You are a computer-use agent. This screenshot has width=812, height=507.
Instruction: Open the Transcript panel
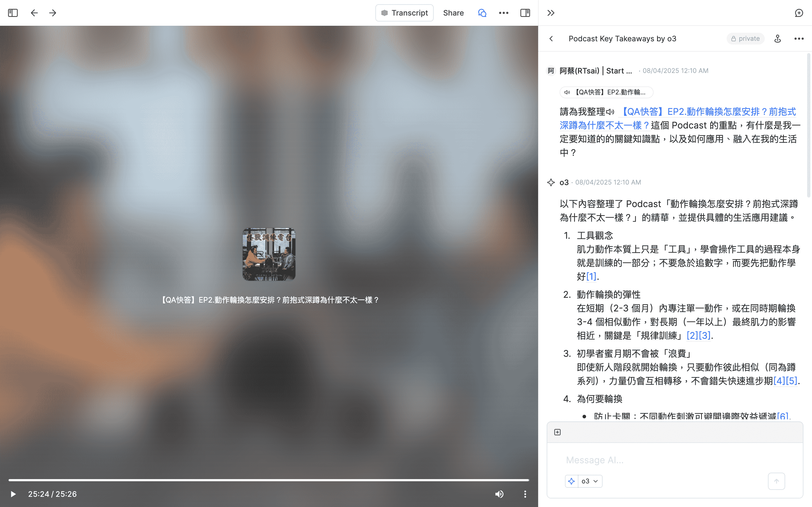pyautogui.click(x=404, y=13)
